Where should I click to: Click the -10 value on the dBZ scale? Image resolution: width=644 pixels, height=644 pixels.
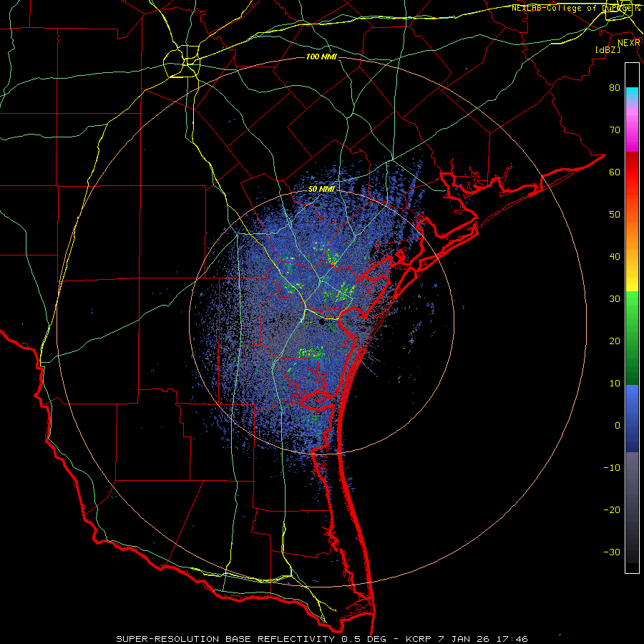pos(612,468)
